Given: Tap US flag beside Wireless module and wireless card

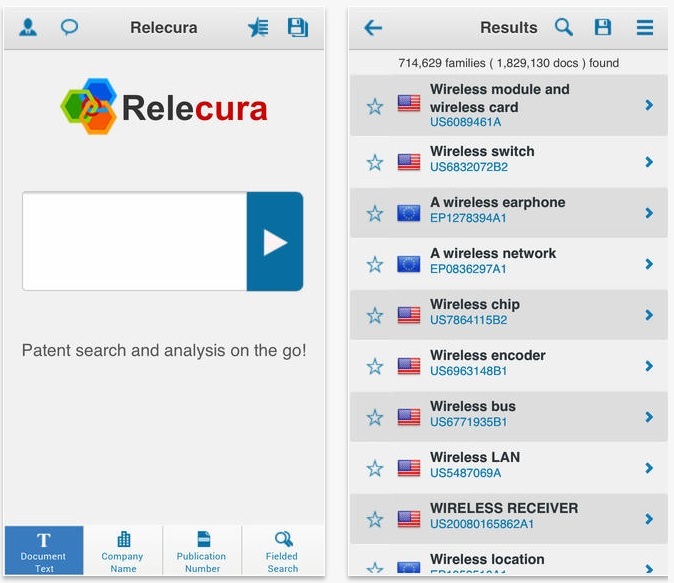Looking at the screenshot, I should (409, 103).
